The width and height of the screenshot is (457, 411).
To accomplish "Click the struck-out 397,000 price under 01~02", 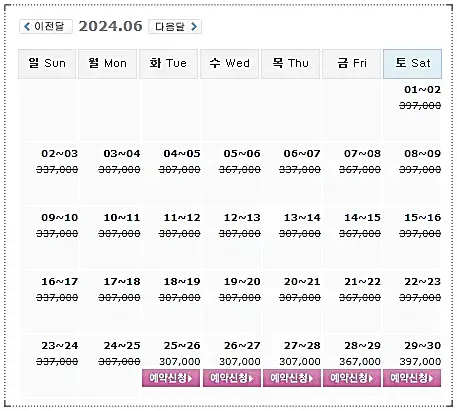I will (x=420, y=106).
